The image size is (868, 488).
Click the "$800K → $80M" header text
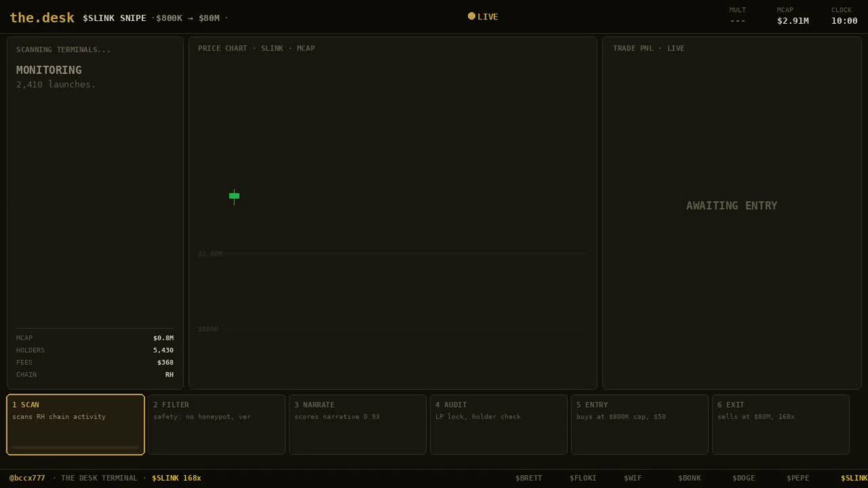click(x=187, y=17)
